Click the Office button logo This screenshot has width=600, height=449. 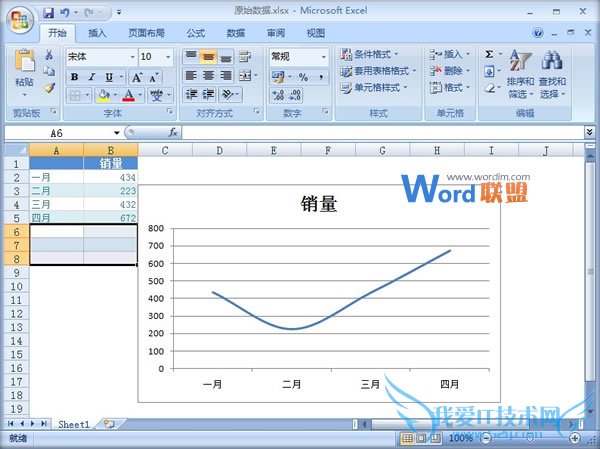coord(20,19)
